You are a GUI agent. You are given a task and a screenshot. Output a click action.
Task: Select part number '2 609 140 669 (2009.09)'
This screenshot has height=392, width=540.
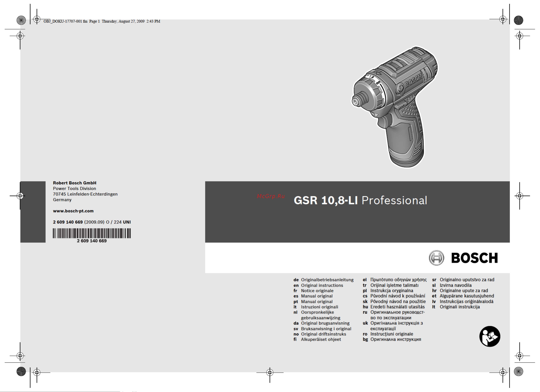(79, 222)
